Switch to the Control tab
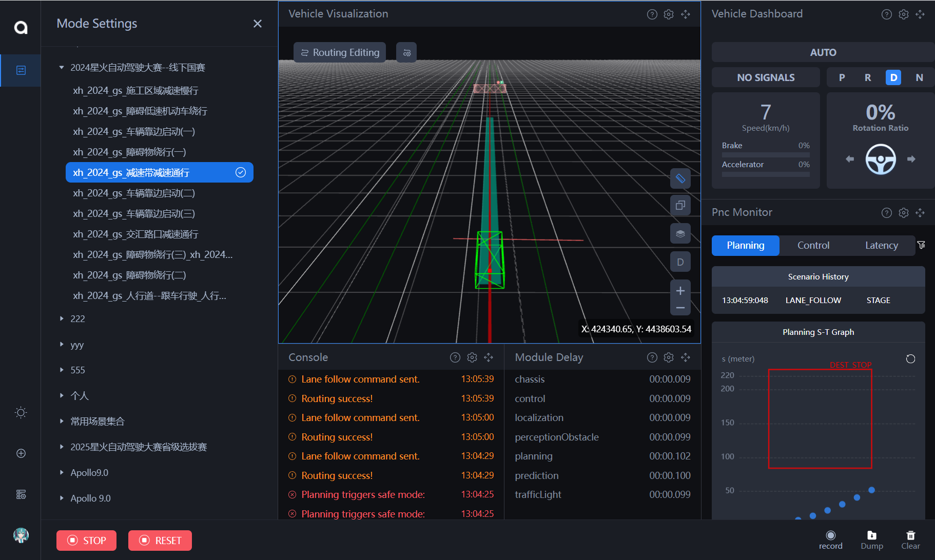935x560 pixels. 813,245
